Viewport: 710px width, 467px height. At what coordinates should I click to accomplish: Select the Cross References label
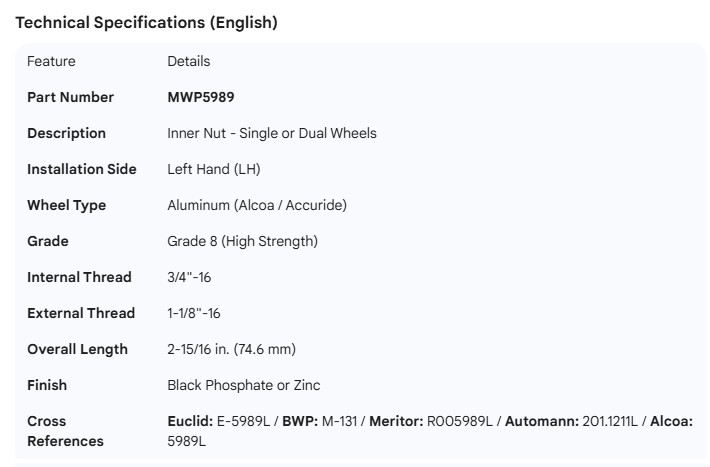coord(66,431)
